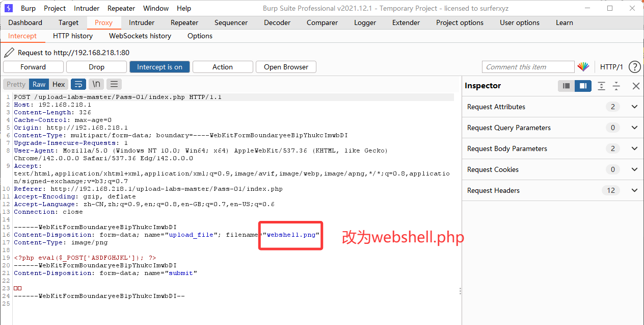644x325 pixels.
Task: Select the Intercept sub-tab
Action: pyautogui.click(x=22, y=36)
